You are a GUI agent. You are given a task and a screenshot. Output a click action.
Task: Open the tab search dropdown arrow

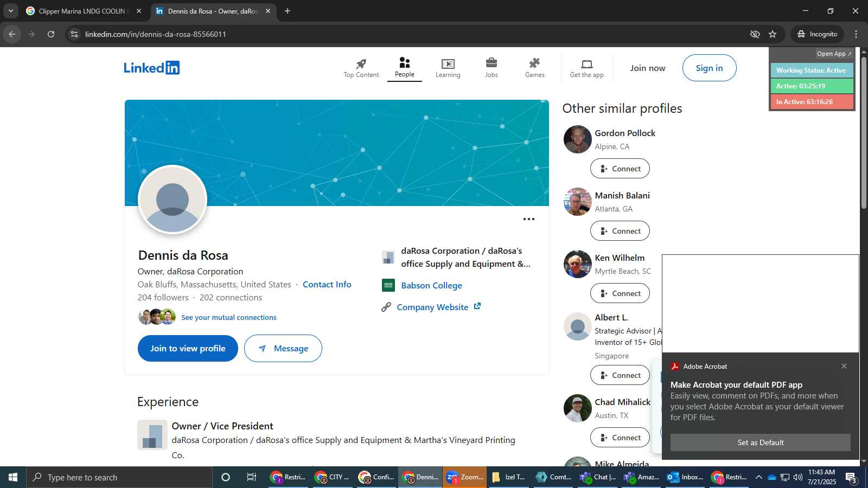coord(10,11)
